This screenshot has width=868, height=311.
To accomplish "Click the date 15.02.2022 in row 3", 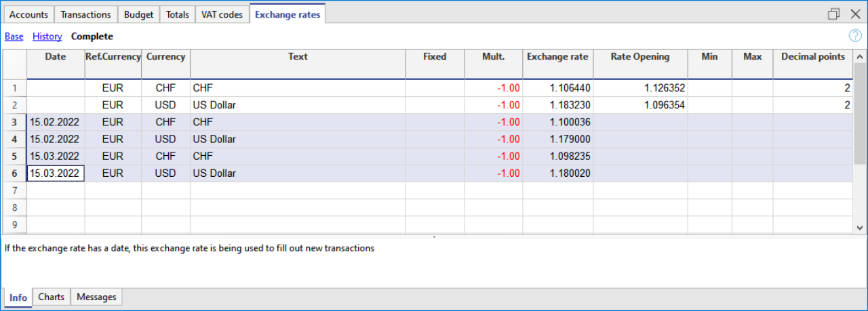I will (x=56, y=122).
